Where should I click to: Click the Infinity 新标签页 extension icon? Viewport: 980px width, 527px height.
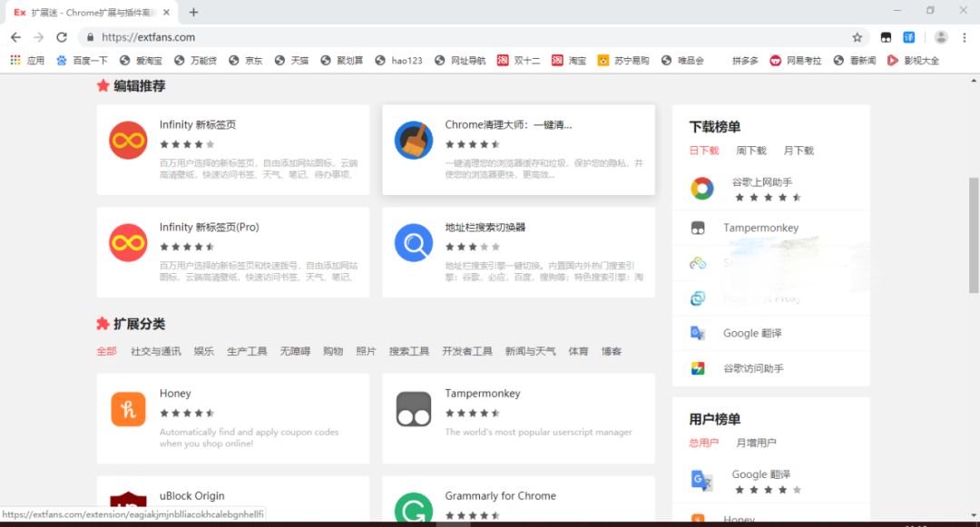[128, 140]
